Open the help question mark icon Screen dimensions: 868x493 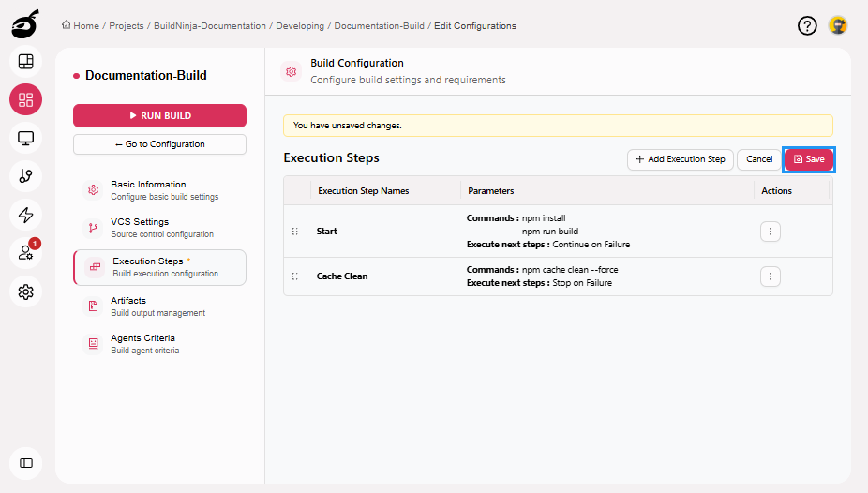point(807,25)
